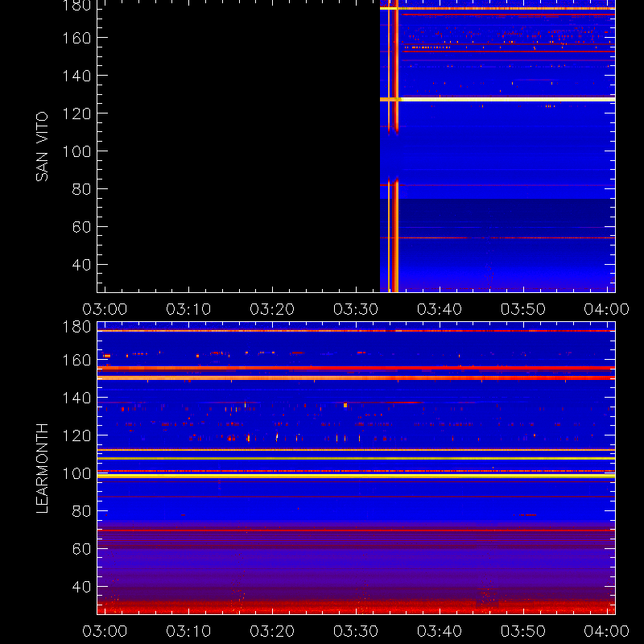
Task: Click 03:00 time label under LEARMONTH plot
Action: (x=105, y=631)
